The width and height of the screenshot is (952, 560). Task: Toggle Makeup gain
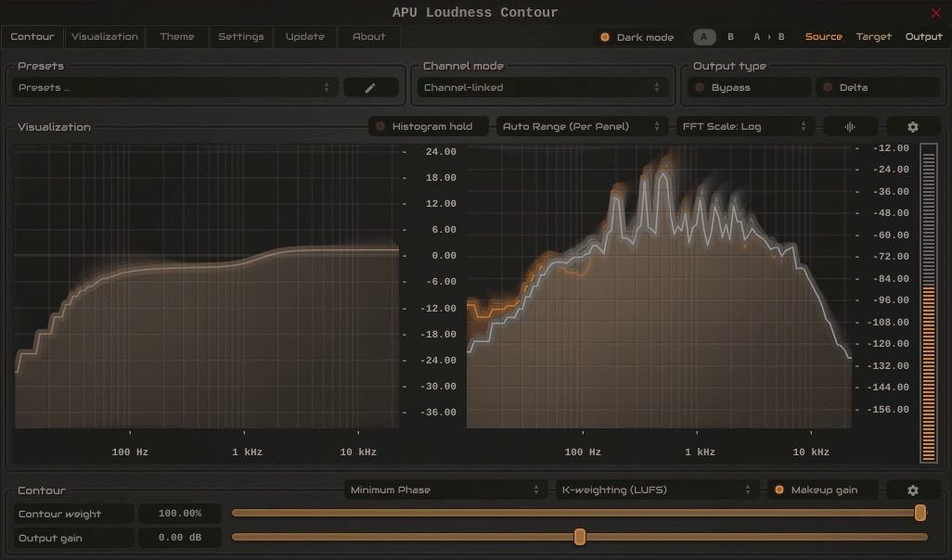pyautogui.click(x=823, y=490)
